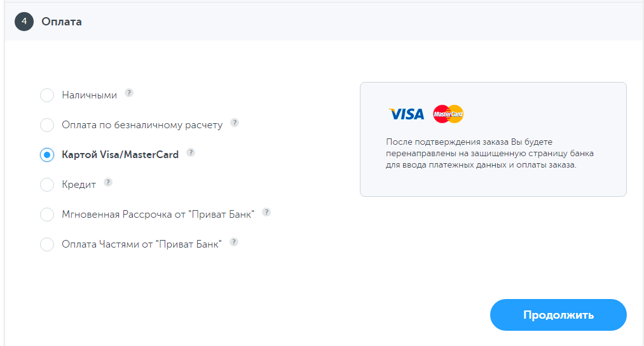Pick Мгновенная Рассрочка radio button
Viewport: 644px width, 346px height.
(x=47, y=215)
